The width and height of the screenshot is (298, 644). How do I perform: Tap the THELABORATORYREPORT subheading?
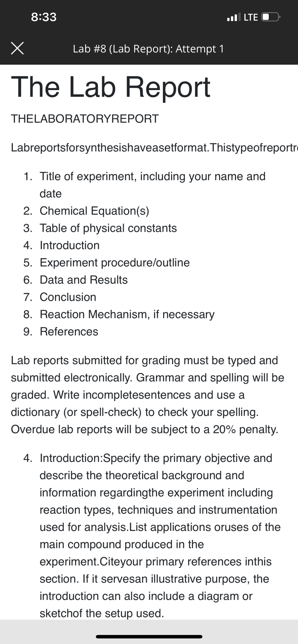pos(85,118)
